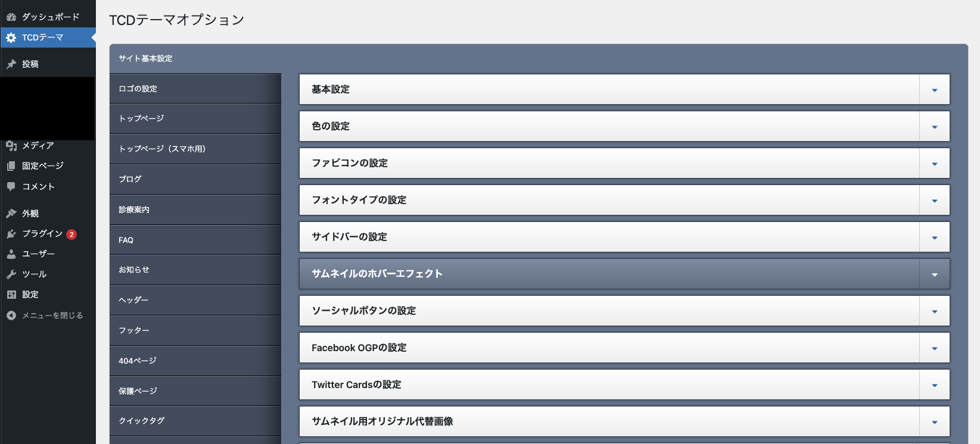Click the Plugins plug icon
The image size is (980, 444).
coord(11,234)
